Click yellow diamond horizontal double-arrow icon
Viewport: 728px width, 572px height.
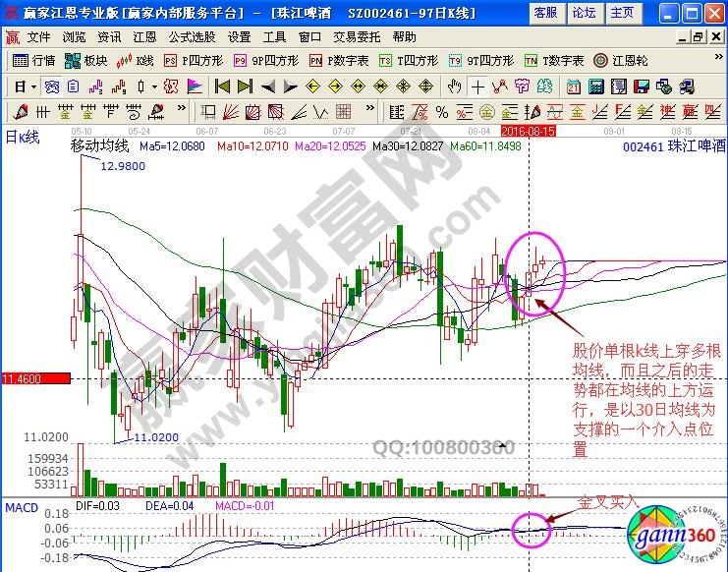point(359,86)
